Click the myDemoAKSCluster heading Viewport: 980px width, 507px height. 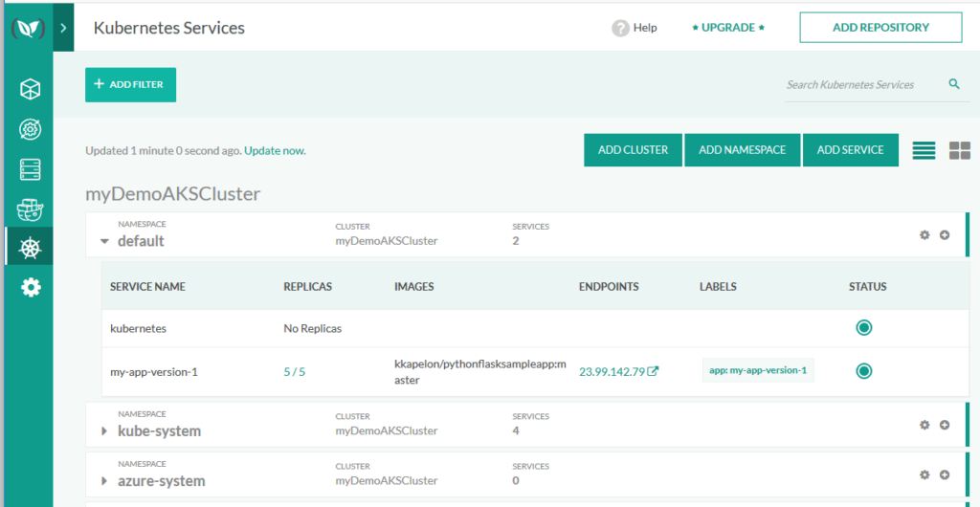coord(172,194)
